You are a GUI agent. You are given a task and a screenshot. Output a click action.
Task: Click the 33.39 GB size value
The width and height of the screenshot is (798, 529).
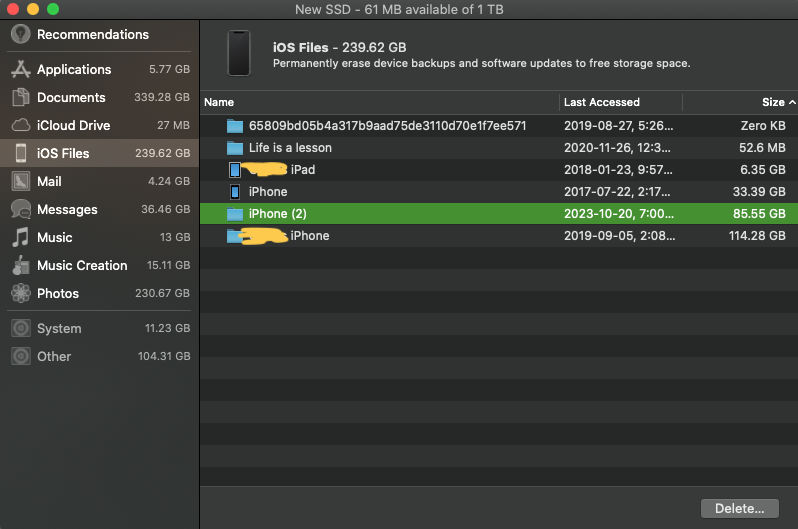(x=759, y=191)
